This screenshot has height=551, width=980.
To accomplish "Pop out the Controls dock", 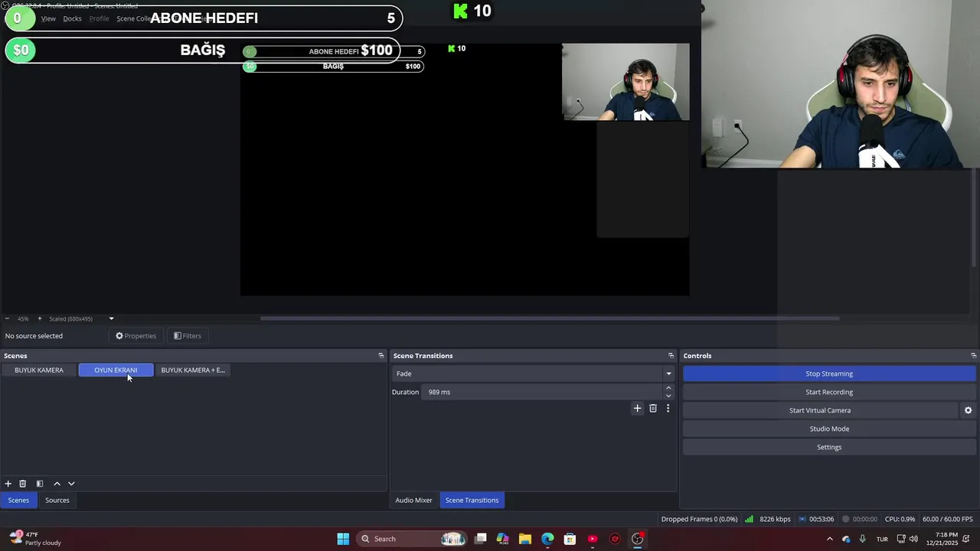I will pyautogui.click(x=973, y=356).
